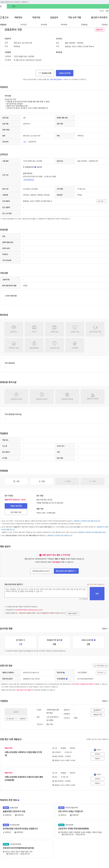The height and width of the screenshot is (868, 109).
Task: Open 지도 보기 dropdown in 근무 예정지 row
Action: tap(101, 201)
